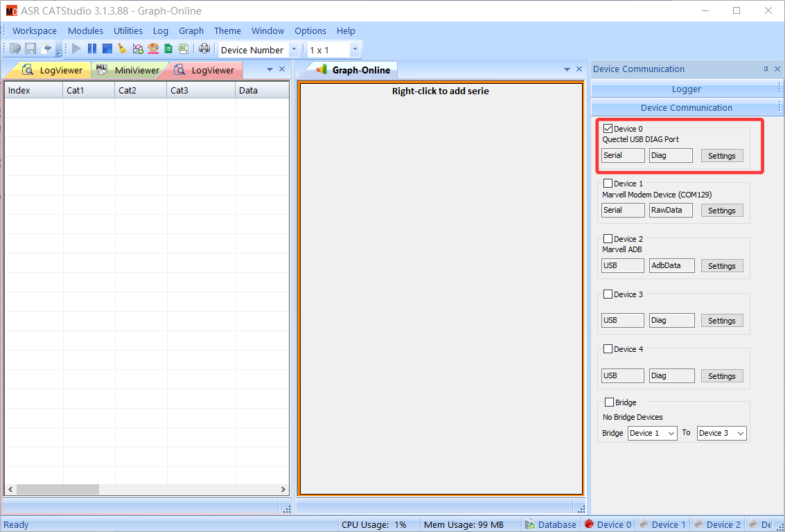The height and width of the screenshot is (532, 785).
Task: Click the gray Device 2 status indicator
Action: click(x=699, y=524)
